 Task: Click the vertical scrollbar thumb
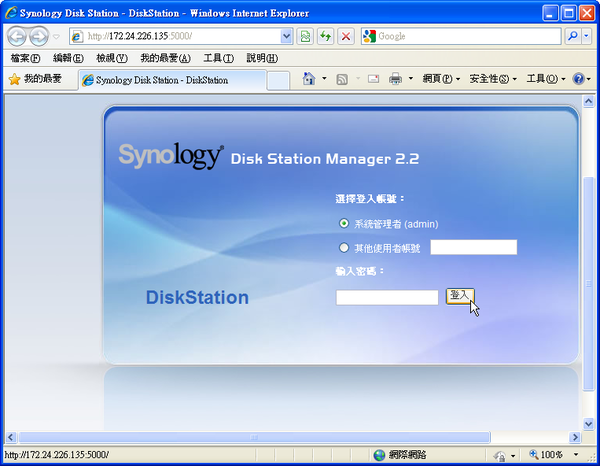[588, 284]
